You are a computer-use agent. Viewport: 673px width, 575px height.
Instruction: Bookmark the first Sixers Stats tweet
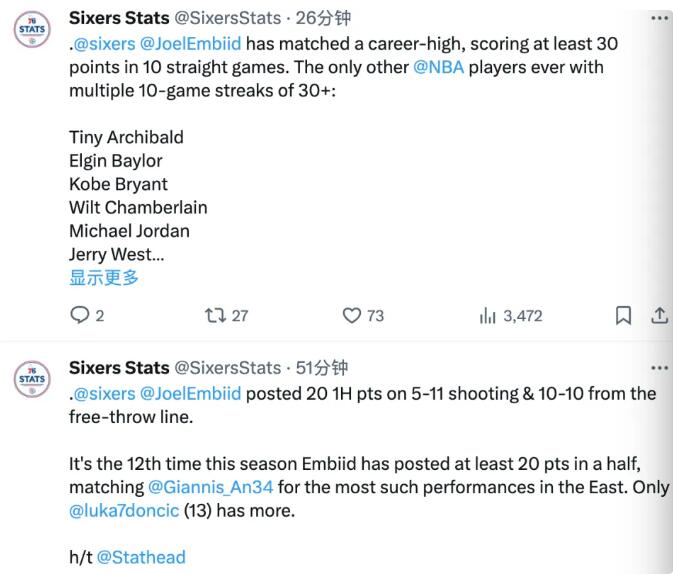tap(622, 316)
